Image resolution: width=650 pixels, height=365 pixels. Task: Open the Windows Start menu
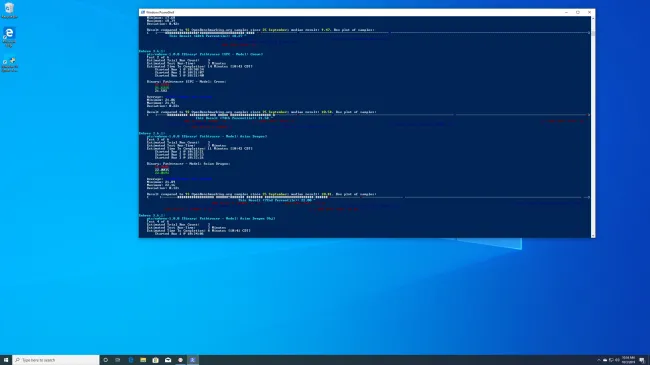(6, 360)
